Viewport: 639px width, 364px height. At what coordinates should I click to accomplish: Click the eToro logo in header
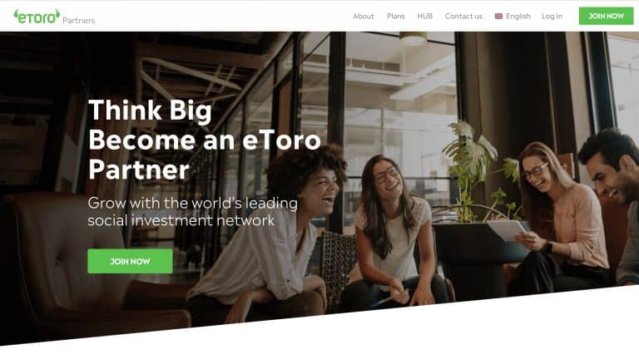(x=37, y=17)
